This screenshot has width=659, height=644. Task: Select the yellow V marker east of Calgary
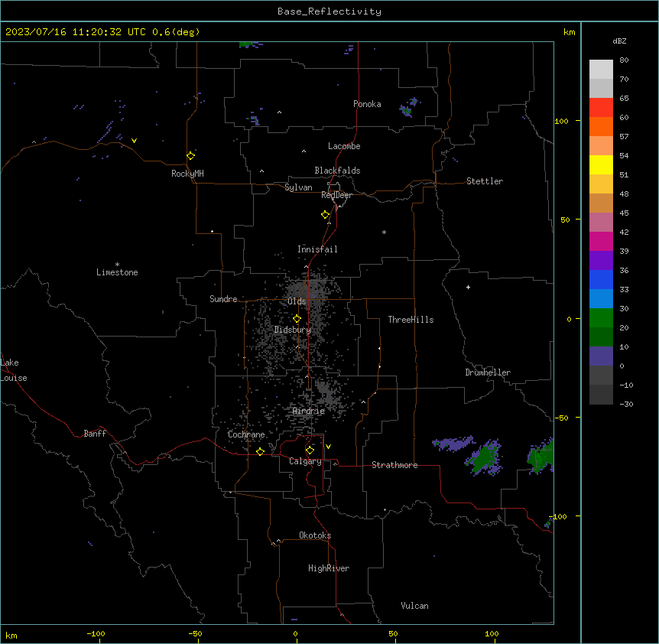[x=328, y=447]
